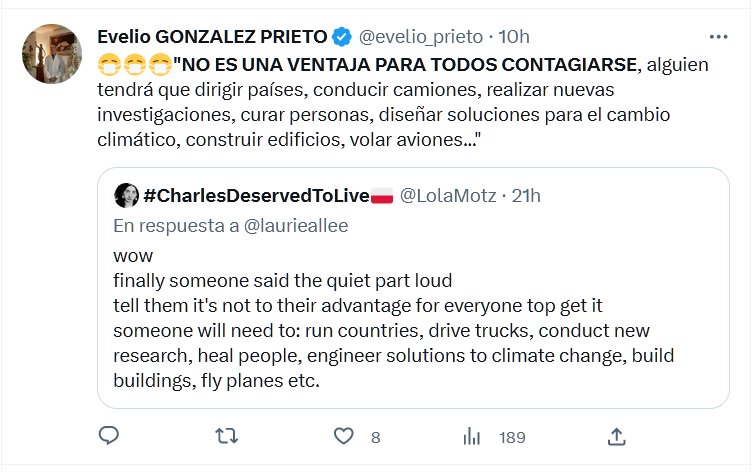Screen dimensions: 752x472
Task: Click the 189 view count
Action: (x=512, y=437)
